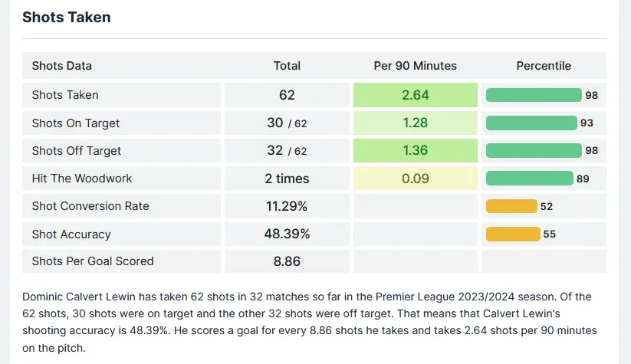Click the "Shots Taken" section heading
Screen dimensions: 631x364
[67, 18]
